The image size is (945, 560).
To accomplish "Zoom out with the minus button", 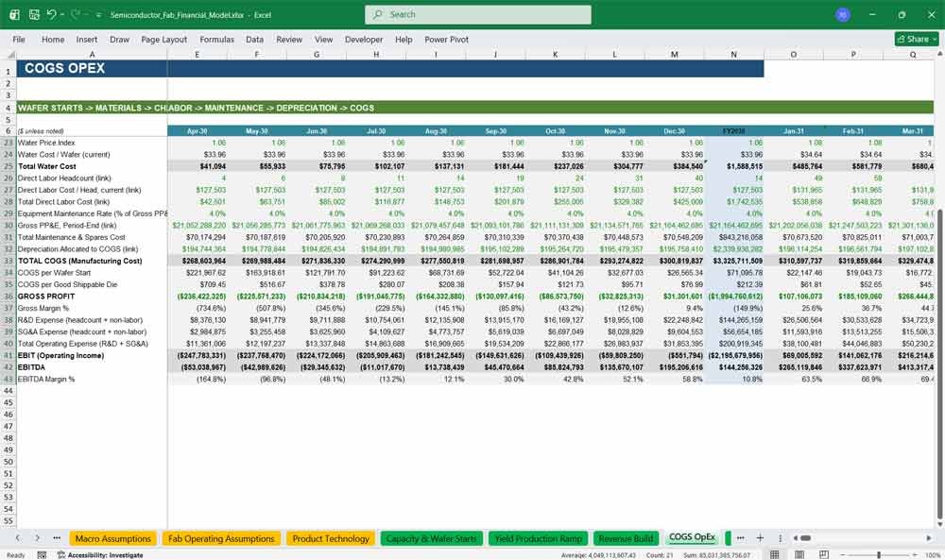I will click(843, 554).
